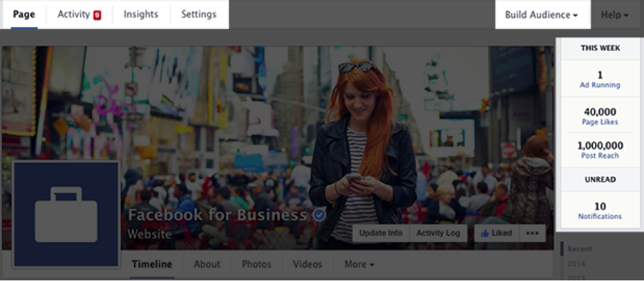
Task: Click the 1,000,000 post reach count
Action: click(600, 146)
